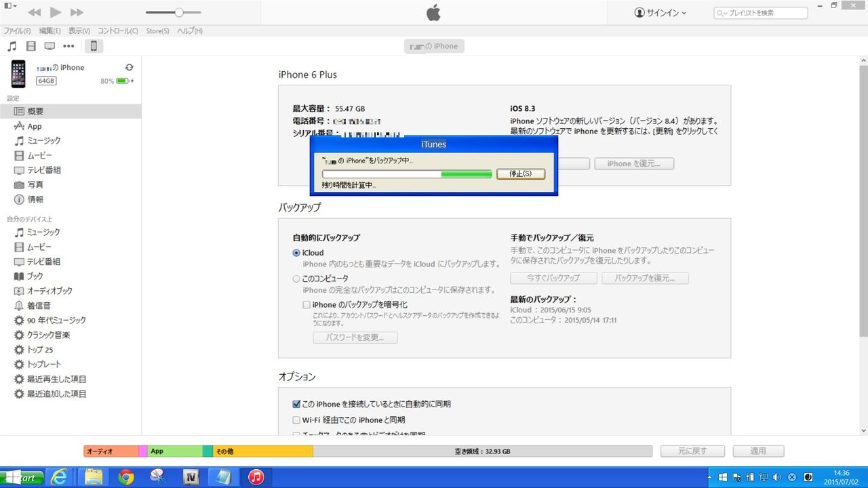868x488 pixels.
Task: Select the このコンピュータ backup radio button
Action: pyautogui.click(x=296, y=279)
